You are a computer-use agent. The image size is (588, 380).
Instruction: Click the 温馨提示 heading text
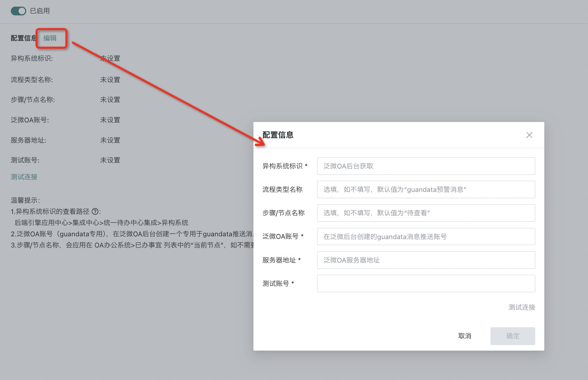[25, 200]
